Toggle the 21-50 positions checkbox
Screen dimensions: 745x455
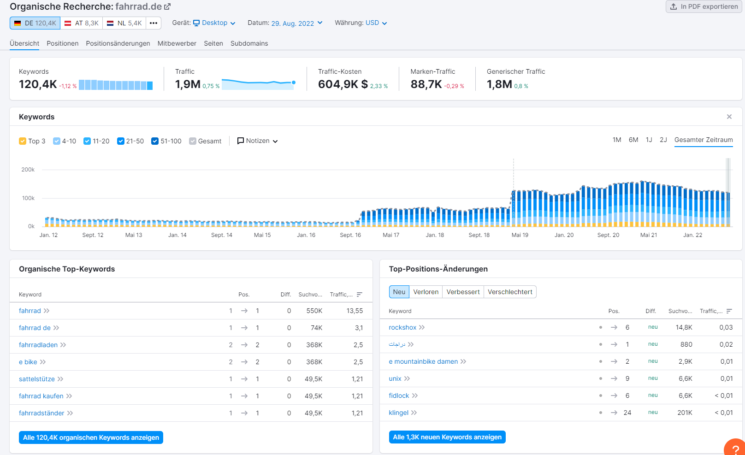(121, 141)
